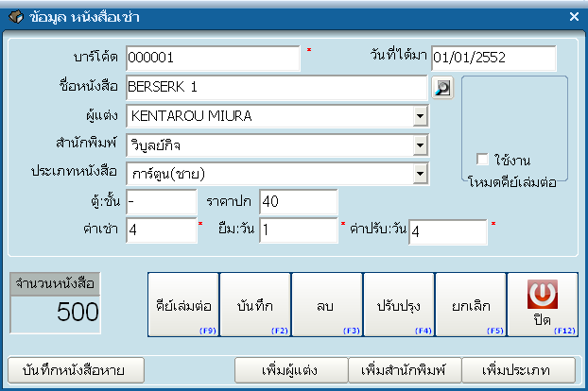Click the วันที่ได้มา date field 01/01/2552
The width and height of the screenshot is (588, 391).
(493, 58)
